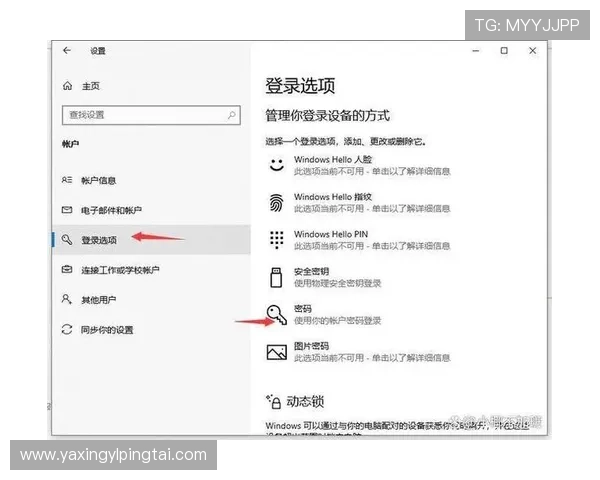This screenshot has width=600, height=480.
Task: Focus the 查找设置 search field
Action: [x=151, y=115]
